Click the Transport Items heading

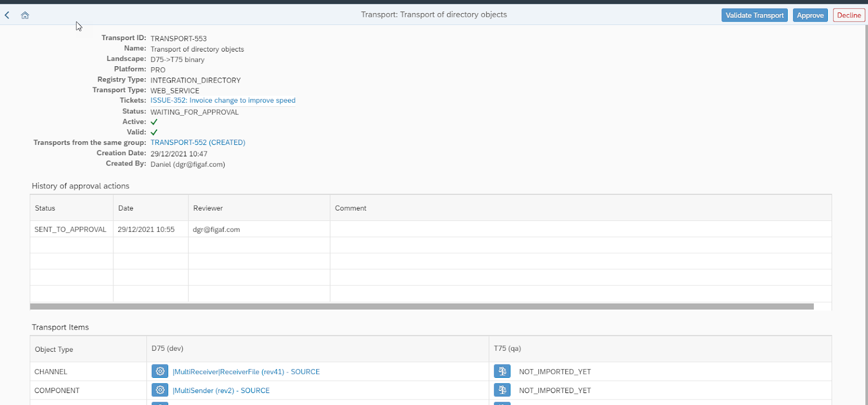pos(60,327)
